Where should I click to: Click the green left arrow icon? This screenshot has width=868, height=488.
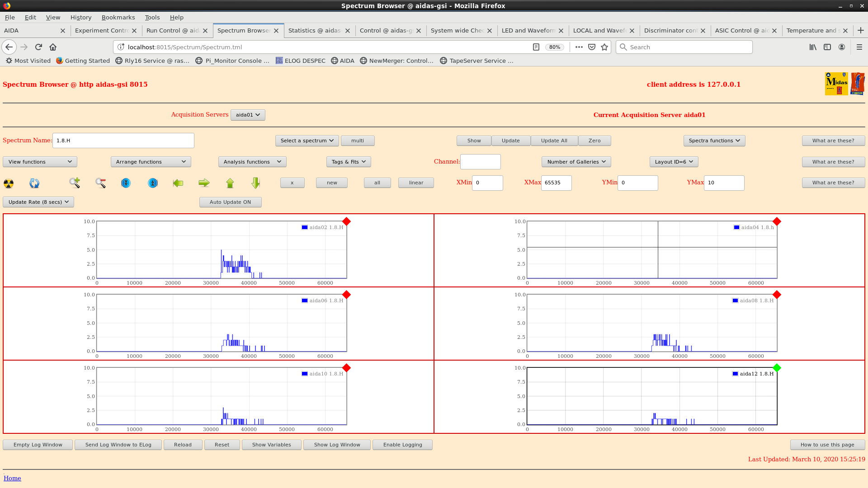(x=178, y=183)
